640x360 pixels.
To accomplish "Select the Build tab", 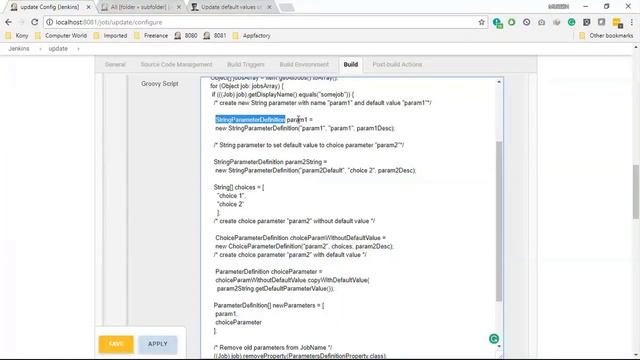I will pos(351,64).
